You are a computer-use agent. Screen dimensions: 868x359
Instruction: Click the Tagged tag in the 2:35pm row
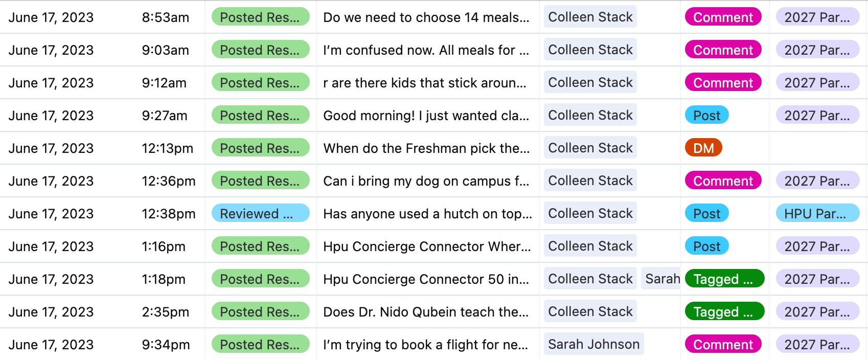[x=724, y=312]
